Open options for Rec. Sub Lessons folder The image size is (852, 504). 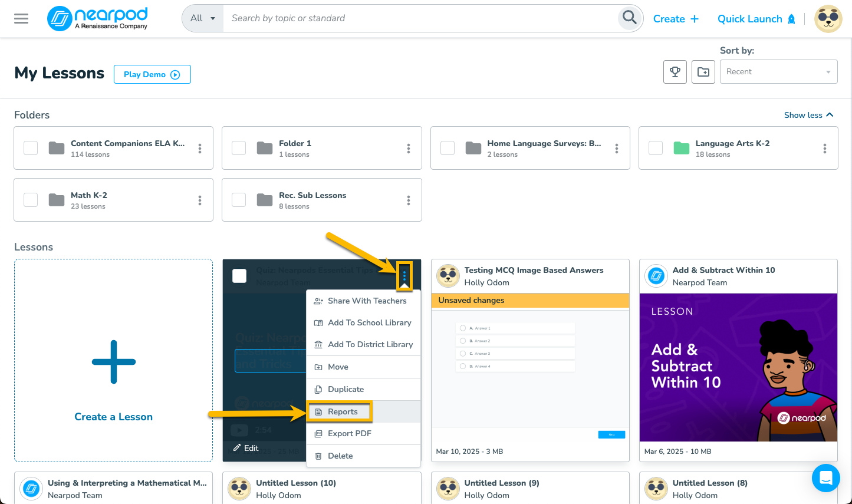409,200
